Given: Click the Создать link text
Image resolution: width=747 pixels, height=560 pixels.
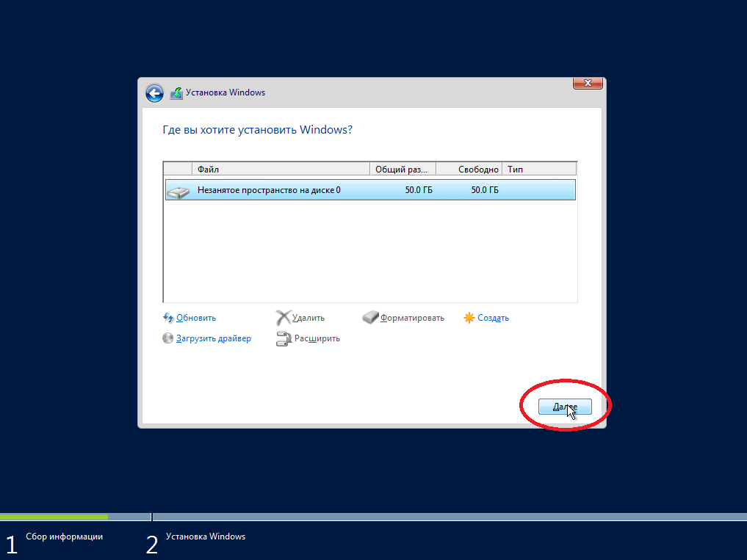Looking at the screenshot, I should (493, 318).
